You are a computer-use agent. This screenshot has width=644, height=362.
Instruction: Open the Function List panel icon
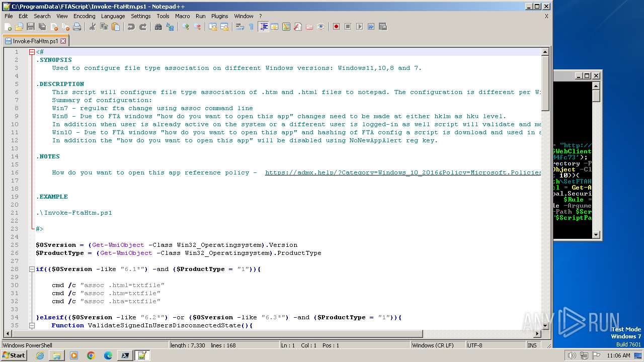pos(298,27)
